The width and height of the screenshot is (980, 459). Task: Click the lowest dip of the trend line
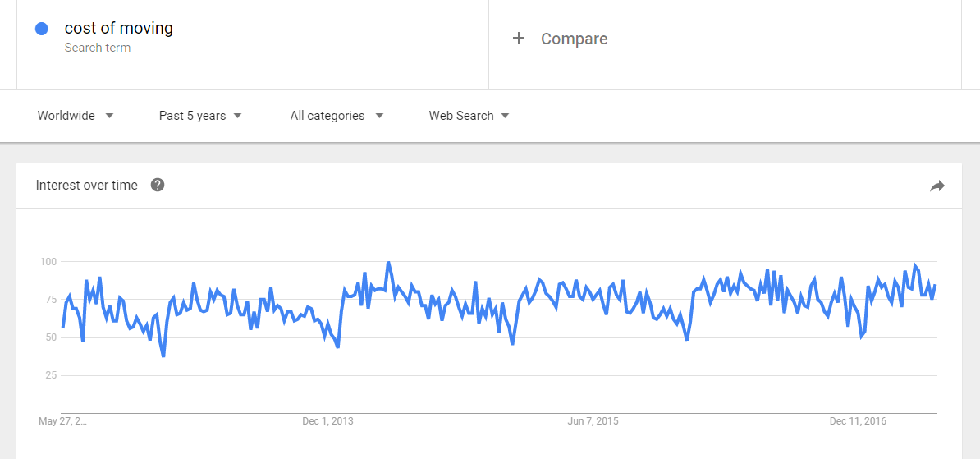coord(163,356)
